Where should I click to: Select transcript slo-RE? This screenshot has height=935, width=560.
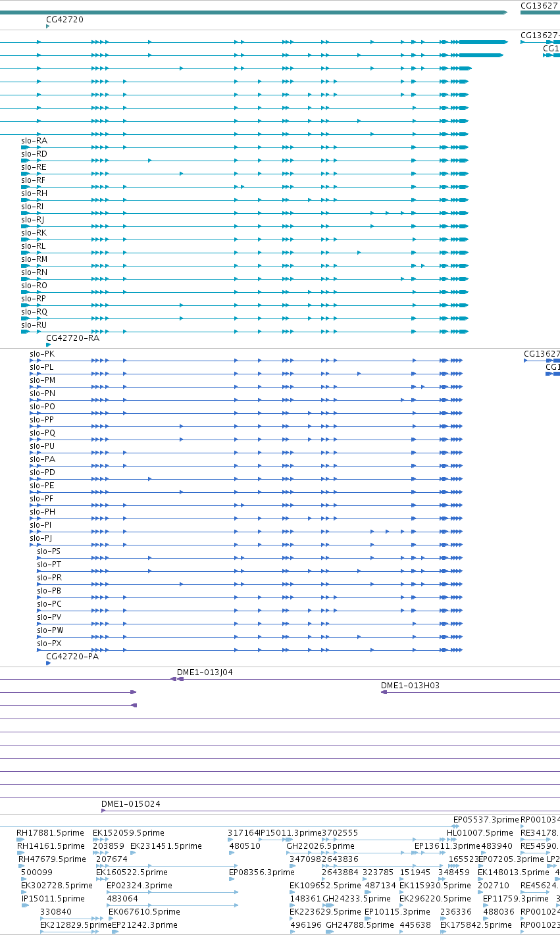click(34, 167)
